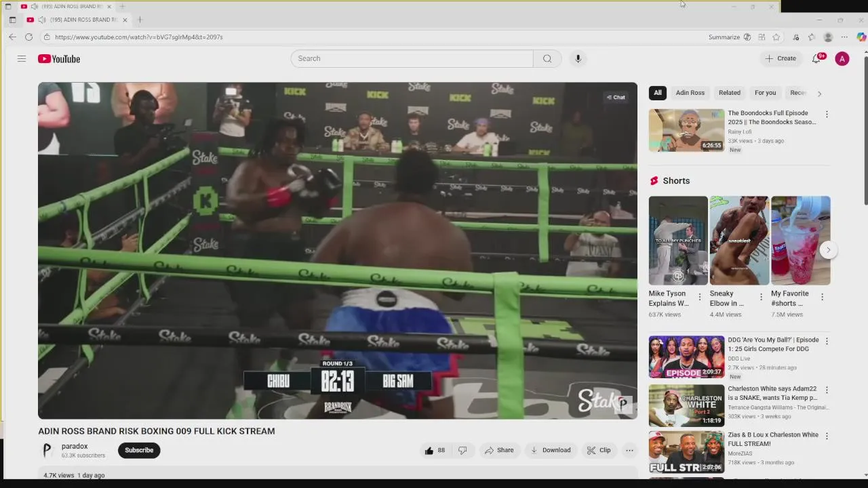
Task: Open menu for Sneaky Elbow short
Action: [x=761, y=297]
